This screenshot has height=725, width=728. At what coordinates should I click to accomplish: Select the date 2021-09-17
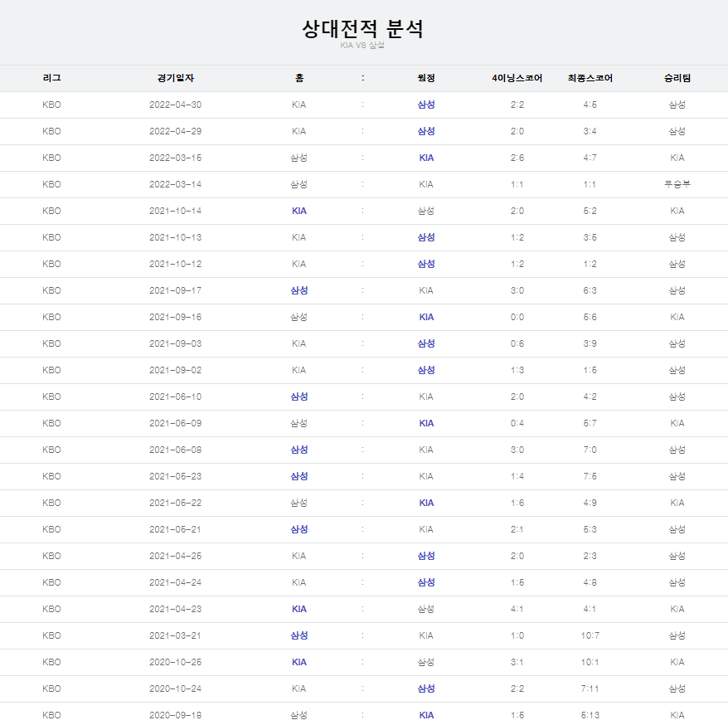(x=176, y=290)
